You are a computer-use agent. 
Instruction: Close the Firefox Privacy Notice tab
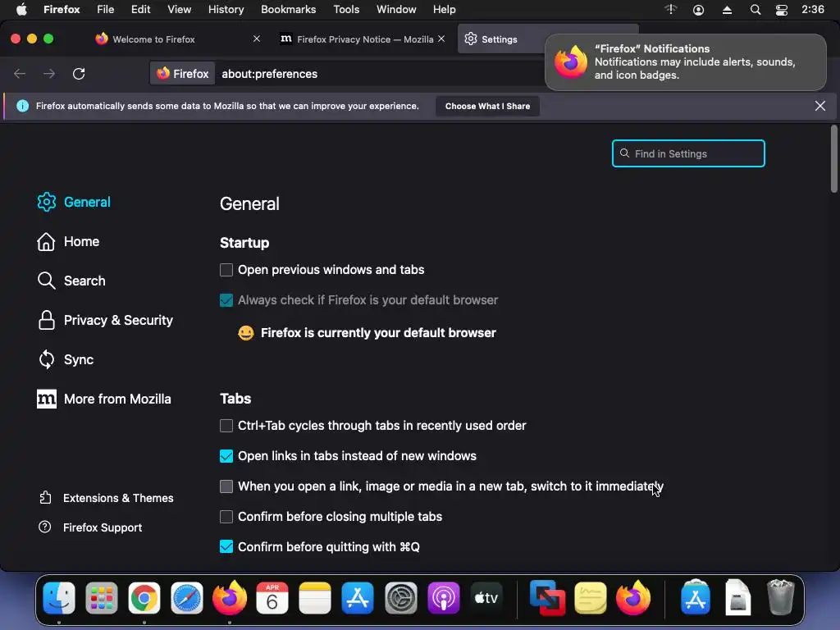pos(441,39)
